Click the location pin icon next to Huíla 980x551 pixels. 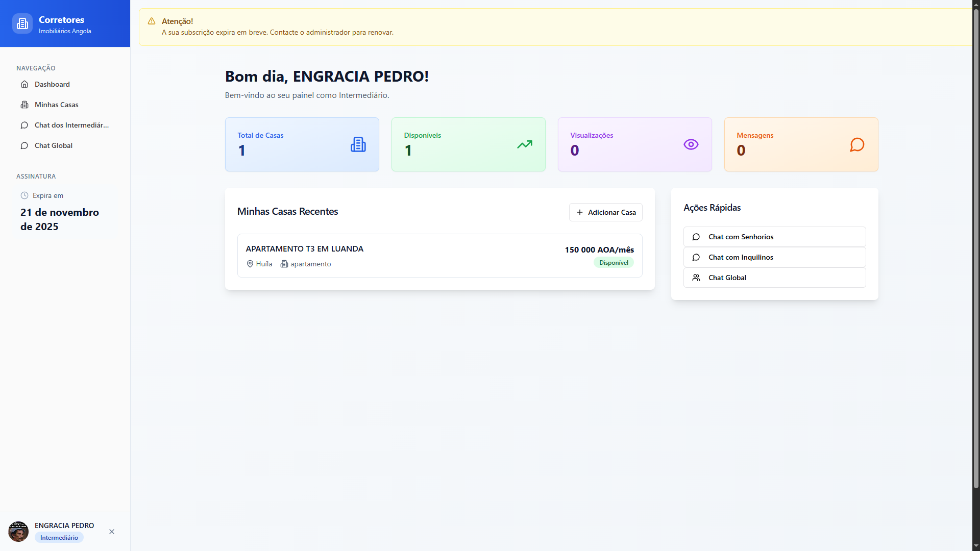tap(250, 264)
